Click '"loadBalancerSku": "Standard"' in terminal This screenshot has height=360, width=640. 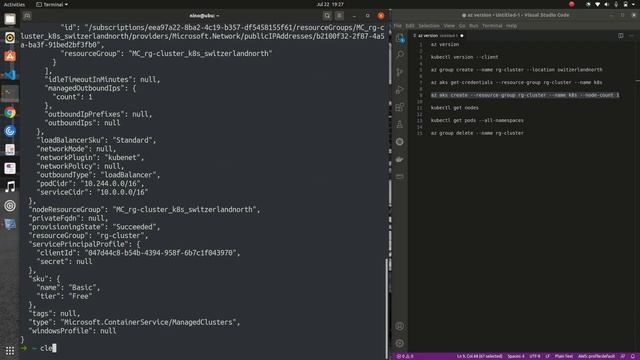(x=96, y=140)
